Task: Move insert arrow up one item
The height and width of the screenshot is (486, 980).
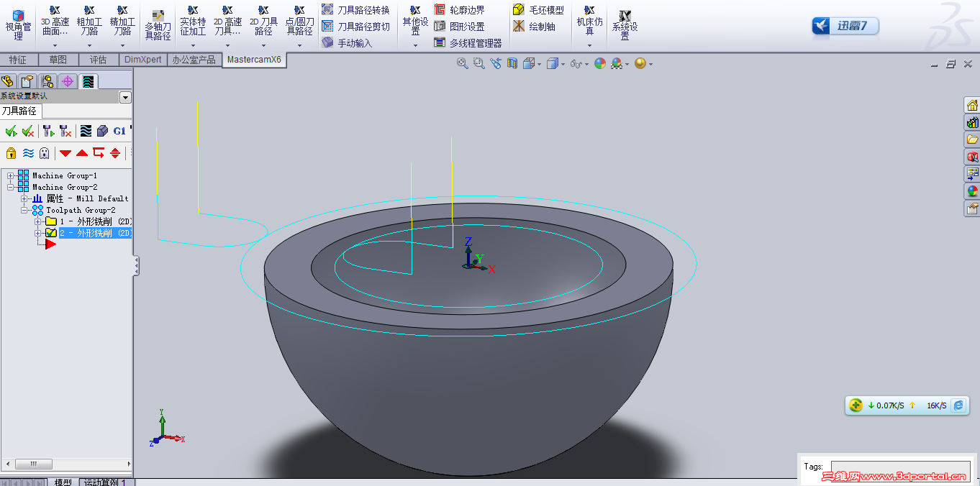Action: 82,153
